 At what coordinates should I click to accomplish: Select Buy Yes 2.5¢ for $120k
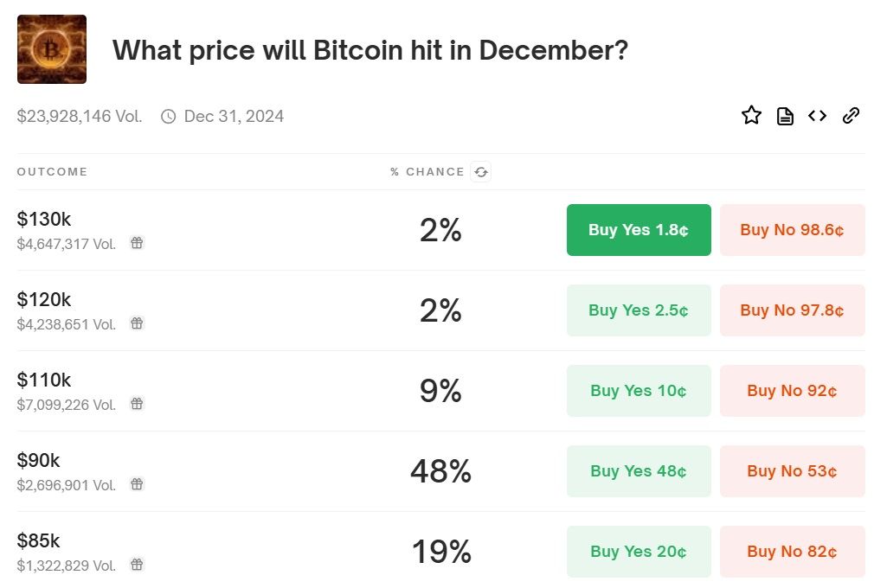click(x=639, y=310)
